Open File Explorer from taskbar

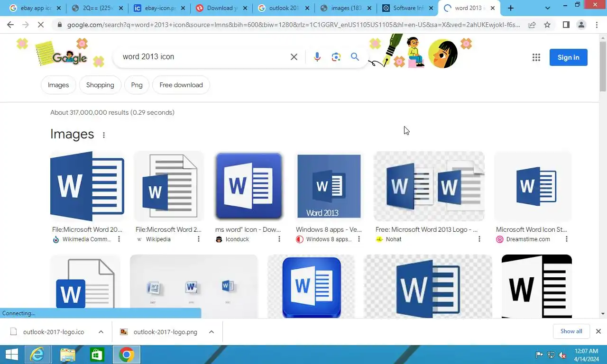click(x=68, y=355)
